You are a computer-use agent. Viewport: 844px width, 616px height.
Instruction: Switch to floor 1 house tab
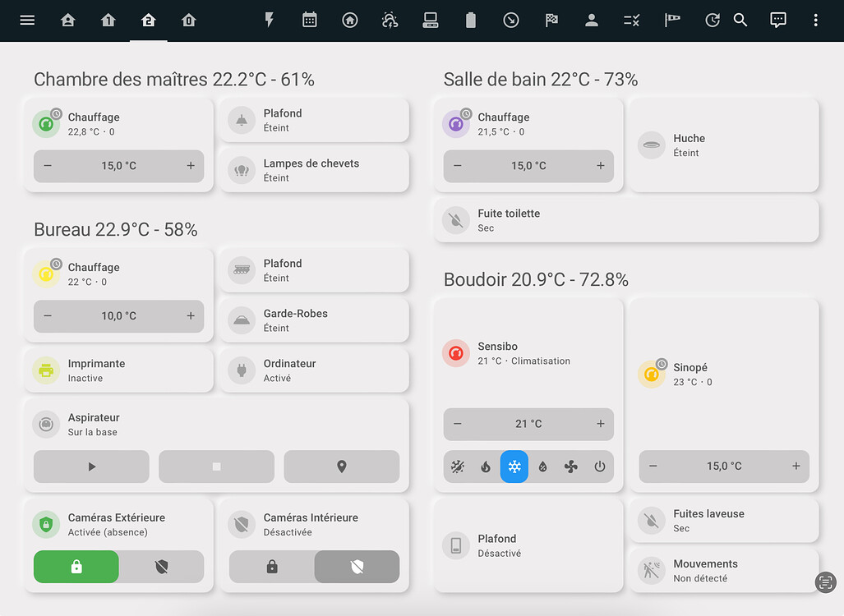[108, 21]
